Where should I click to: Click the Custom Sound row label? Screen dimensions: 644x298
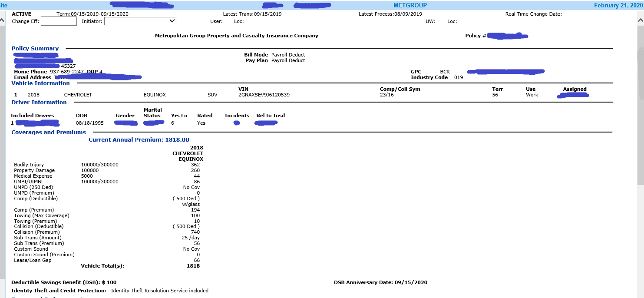pos(31,249)
